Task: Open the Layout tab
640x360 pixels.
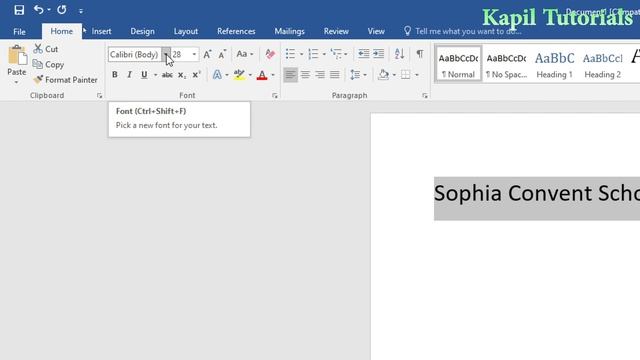Action: [x=186, y=31]
